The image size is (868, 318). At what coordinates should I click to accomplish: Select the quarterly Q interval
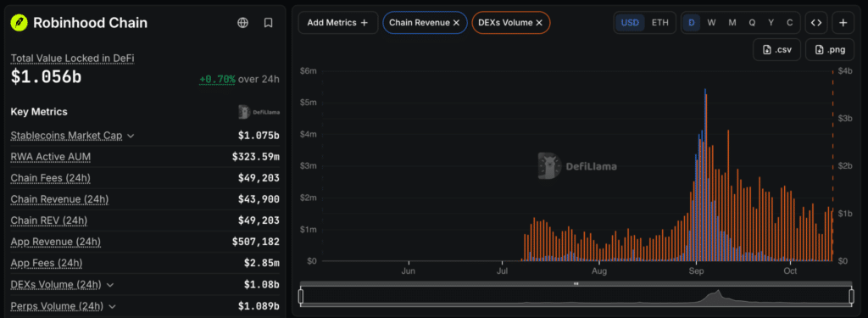pos(752,23)
